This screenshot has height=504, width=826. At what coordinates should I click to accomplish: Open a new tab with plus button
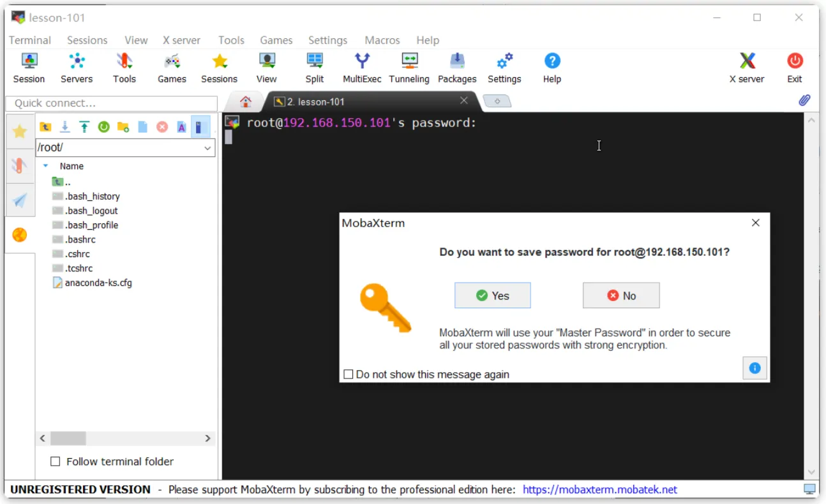[x=497, y=101]
